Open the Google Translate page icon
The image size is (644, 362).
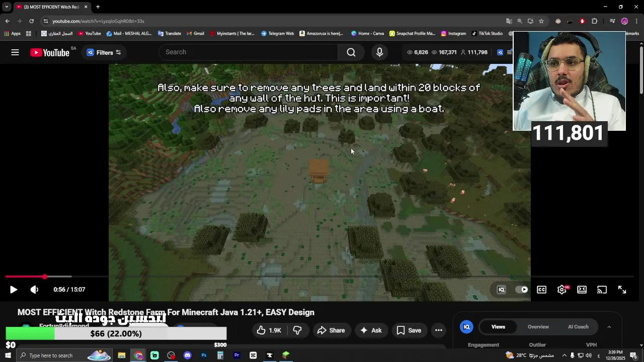pyautogui.click(x=509, y=21)
